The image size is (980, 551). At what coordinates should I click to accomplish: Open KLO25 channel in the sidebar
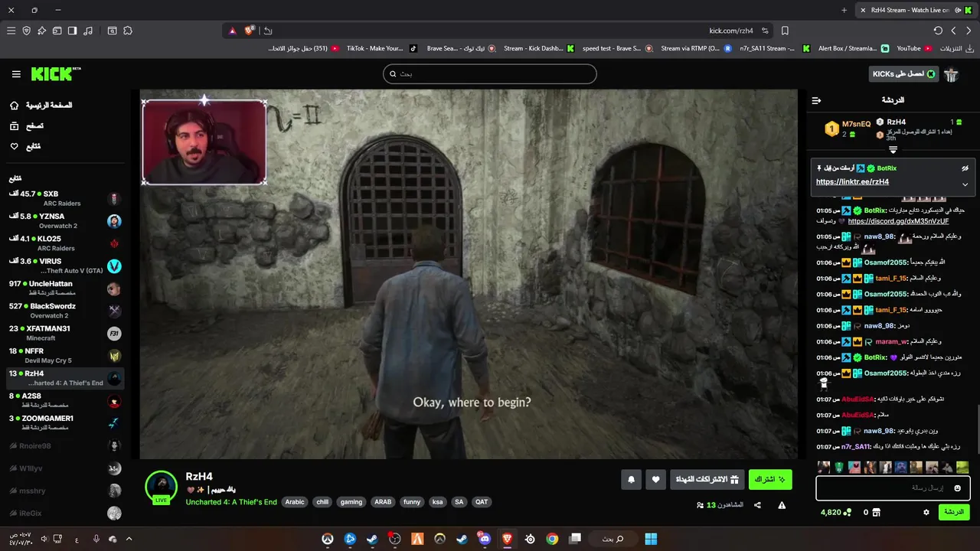pyautogui.click(x=65, y=243)
